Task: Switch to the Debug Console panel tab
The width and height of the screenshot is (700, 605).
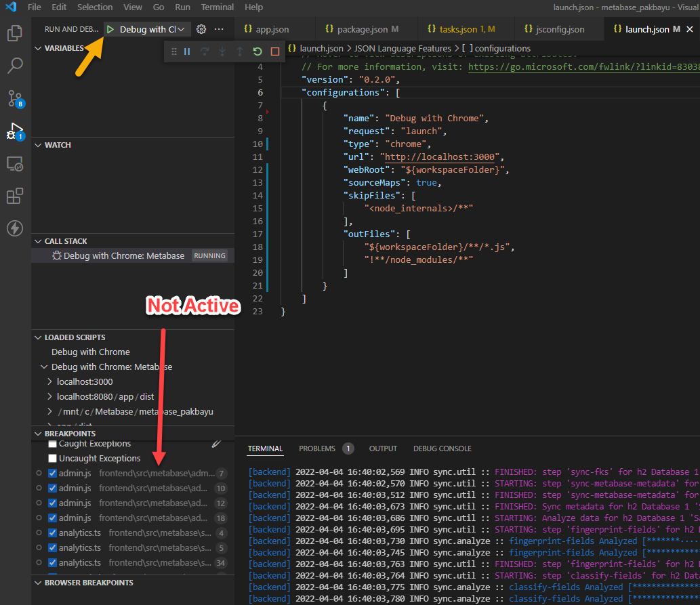Action: click(x=442, y=448)
